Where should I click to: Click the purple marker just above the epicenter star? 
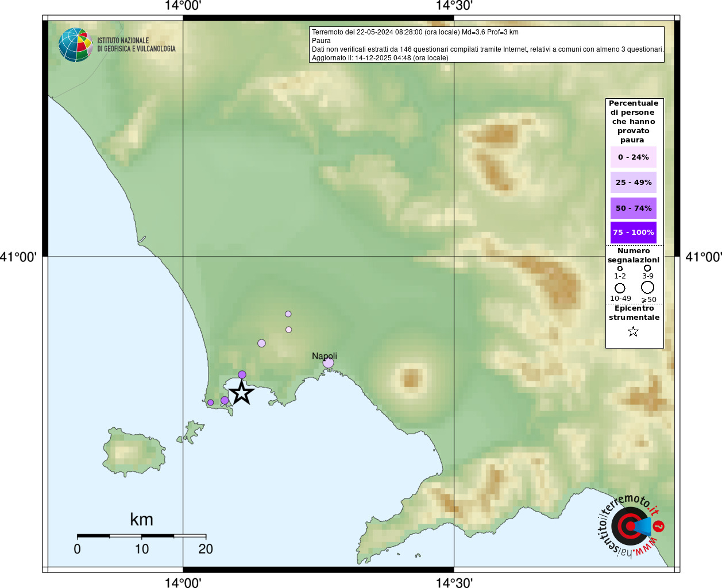click(242, 374)
